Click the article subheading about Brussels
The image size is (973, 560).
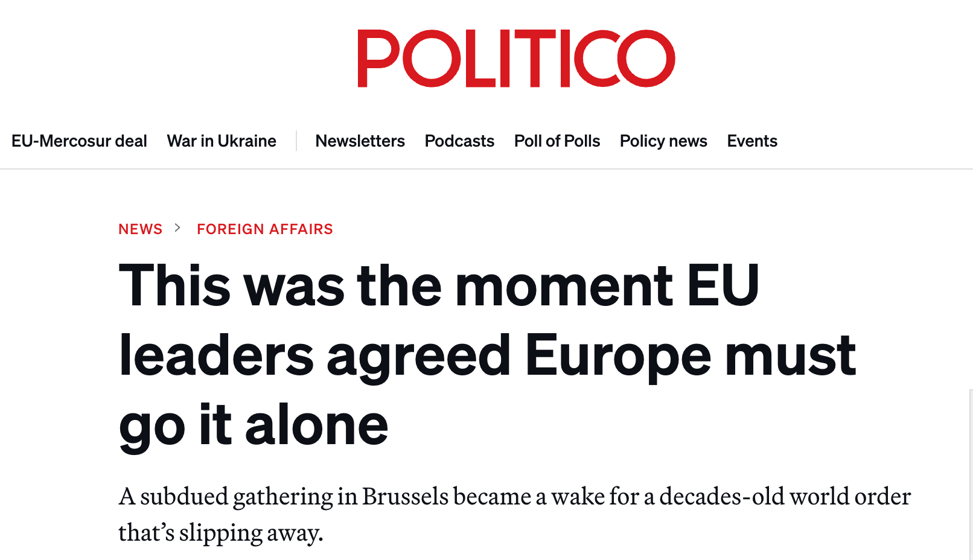click(x=514, y=497)
